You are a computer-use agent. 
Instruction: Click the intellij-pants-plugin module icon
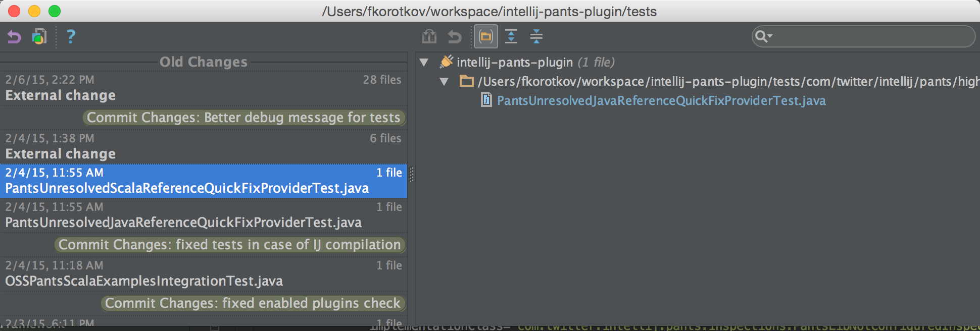(447, 62)
